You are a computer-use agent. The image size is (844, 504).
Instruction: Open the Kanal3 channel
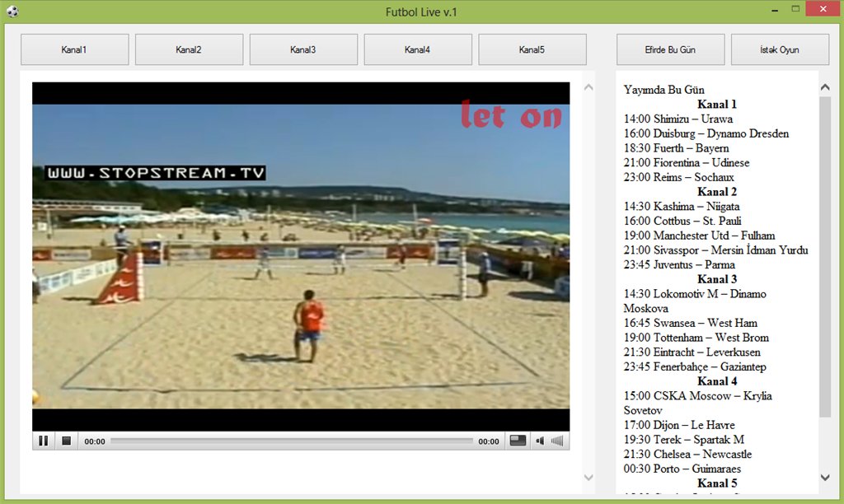point(303,49)
